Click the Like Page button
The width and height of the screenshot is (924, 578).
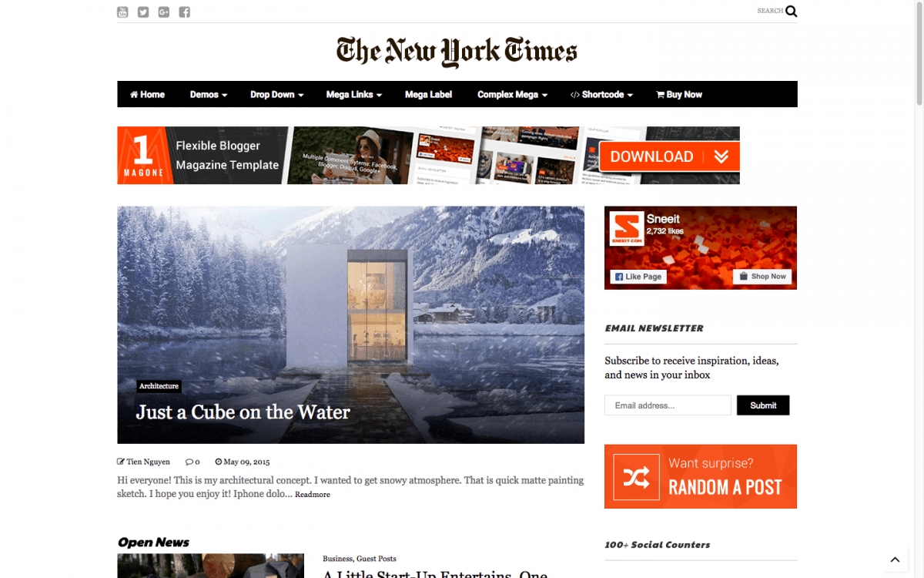[638, 277]
